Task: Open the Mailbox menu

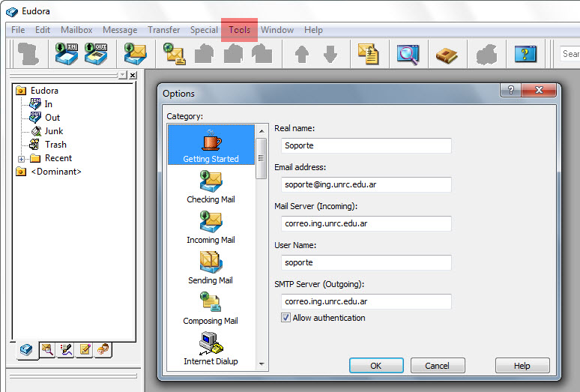Action: [76, 30]
